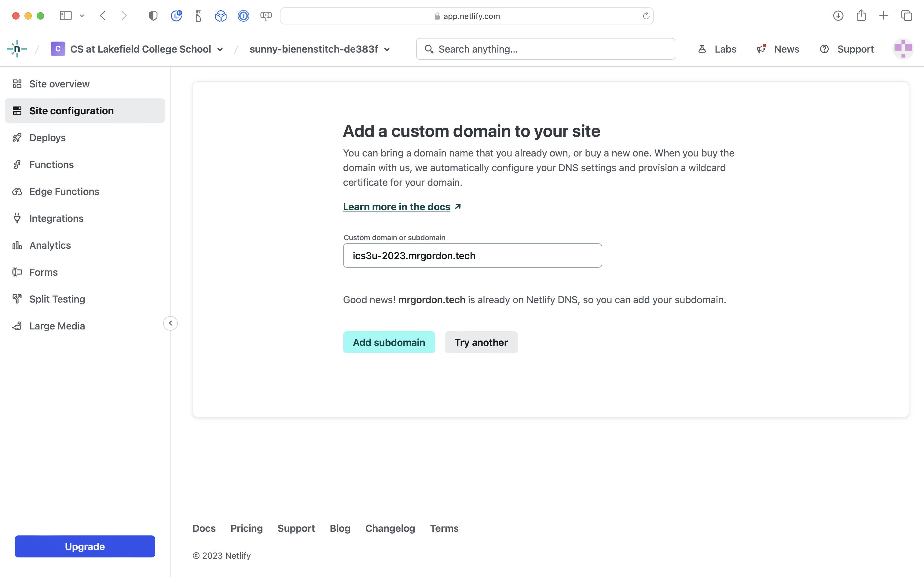
Task: Open Safari sidebar options chevron
Action: [x=82, y=16]
